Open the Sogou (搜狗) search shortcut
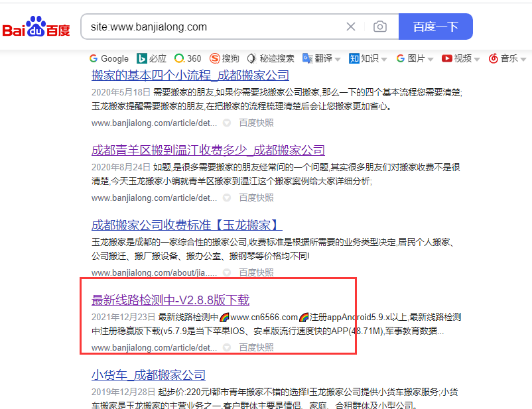Image resolution: width=532 pixels, height=409 pixels. [x=224, y=59]
